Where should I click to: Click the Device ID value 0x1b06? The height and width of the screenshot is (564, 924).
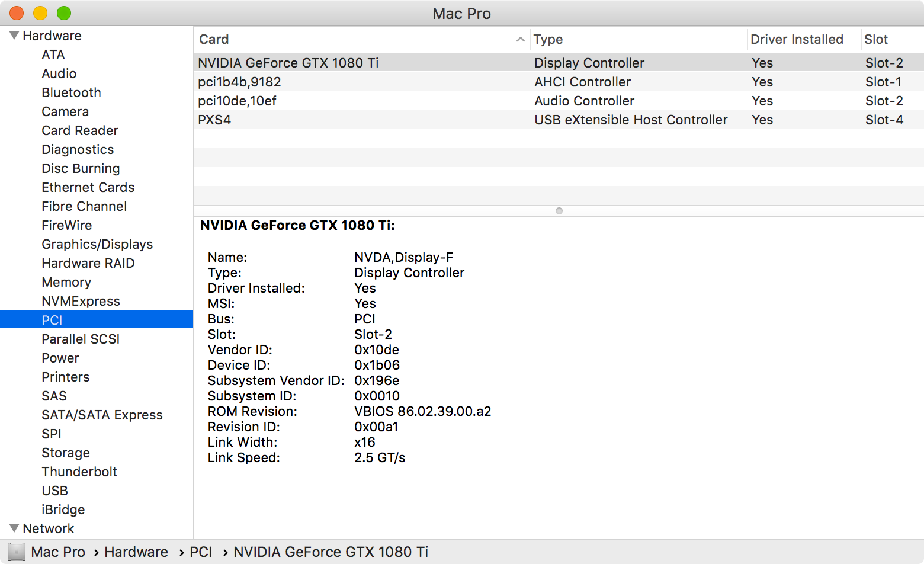[x=377, y=365]
